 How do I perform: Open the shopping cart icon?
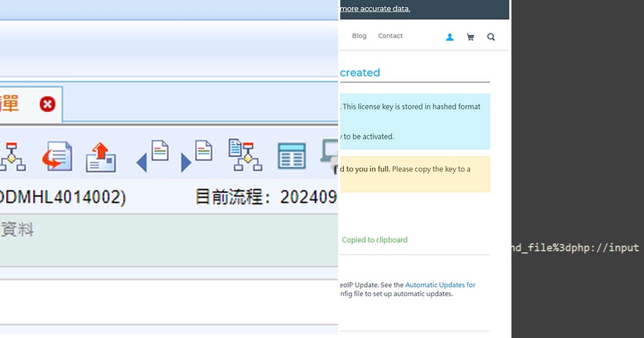tap(471, 36)
